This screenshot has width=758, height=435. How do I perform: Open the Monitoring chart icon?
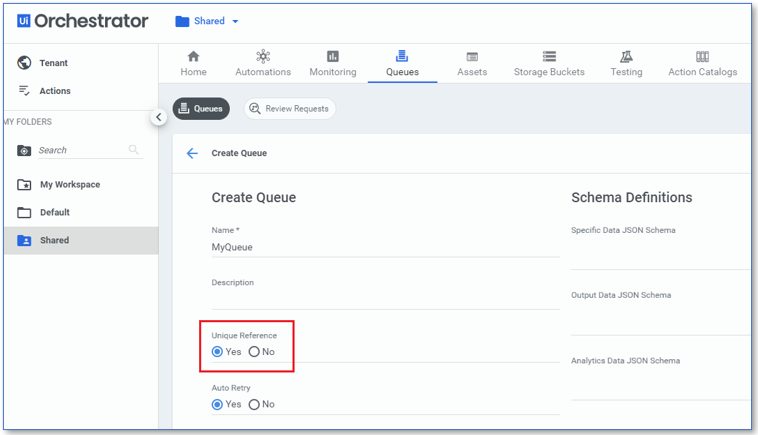[x=333, y=57]
